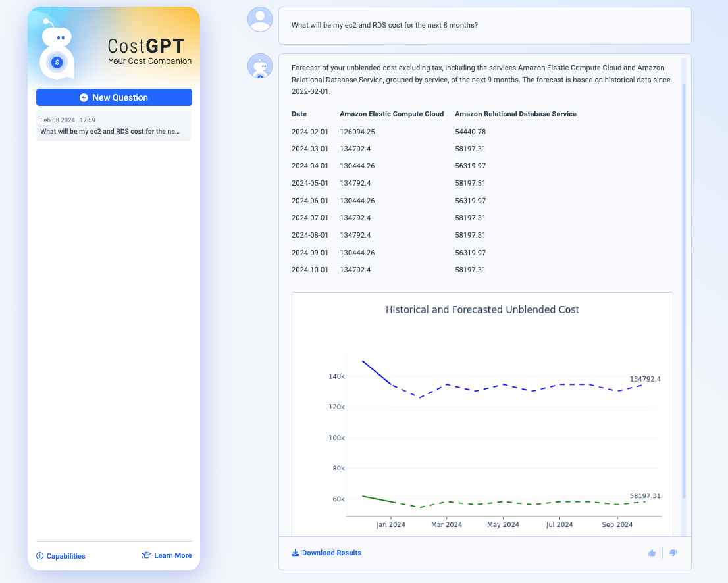Select the value 126094.25

[x=357, y=132]
